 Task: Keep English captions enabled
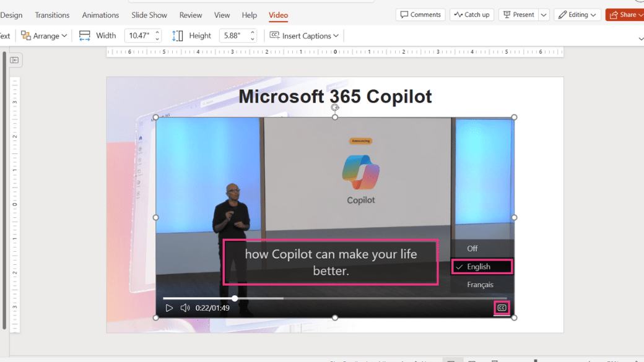tap(482, 266)
